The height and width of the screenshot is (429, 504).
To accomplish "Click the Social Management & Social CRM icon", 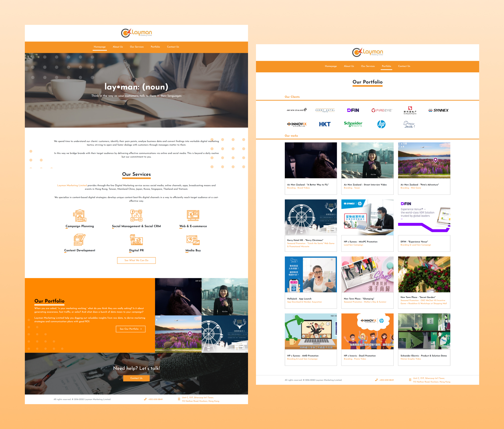I will (x=136, y=215).
